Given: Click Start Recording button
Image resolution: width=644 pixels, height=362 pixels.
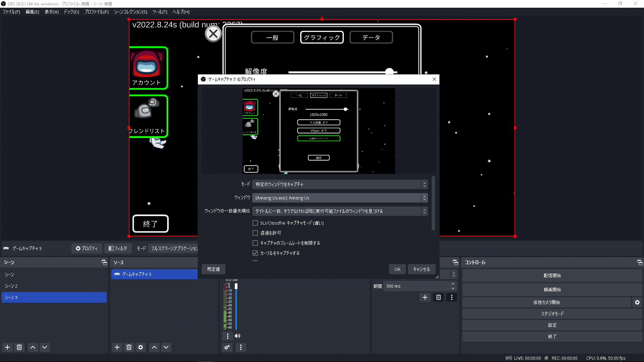Looking at the screenshot, I should coord(552,290).
